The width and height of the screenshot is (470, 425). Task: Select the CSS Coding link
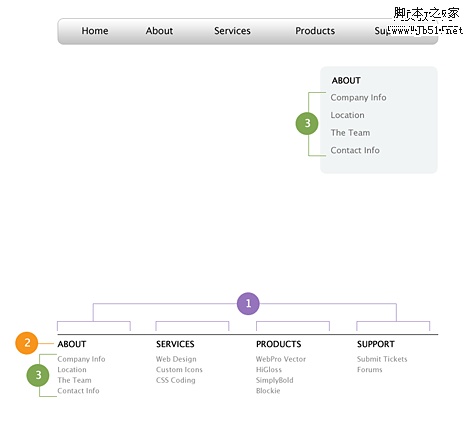point(176,380)
